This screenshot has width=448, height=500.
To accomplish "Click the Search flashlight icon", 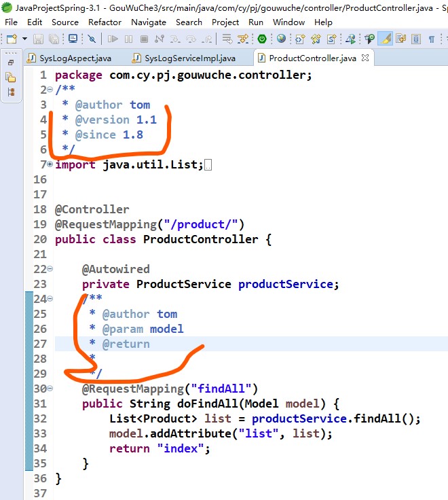I will click(370, 39).
